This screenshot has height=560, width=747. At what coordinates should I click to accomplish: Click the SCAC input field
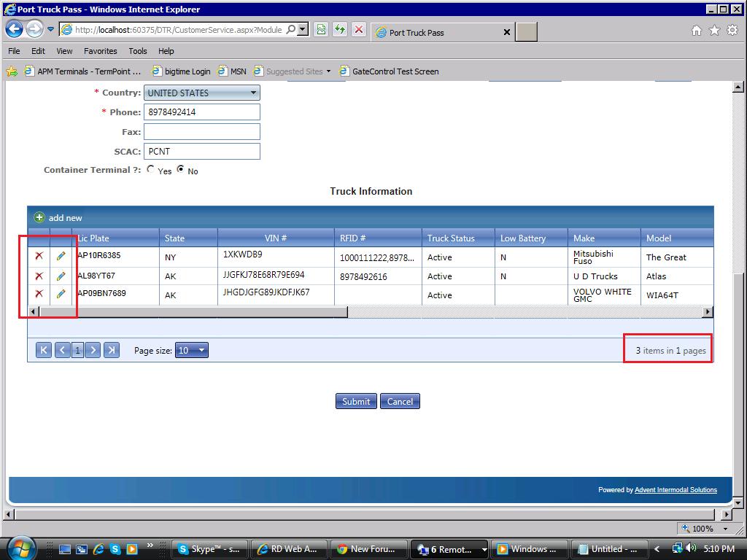coord(202,152)
